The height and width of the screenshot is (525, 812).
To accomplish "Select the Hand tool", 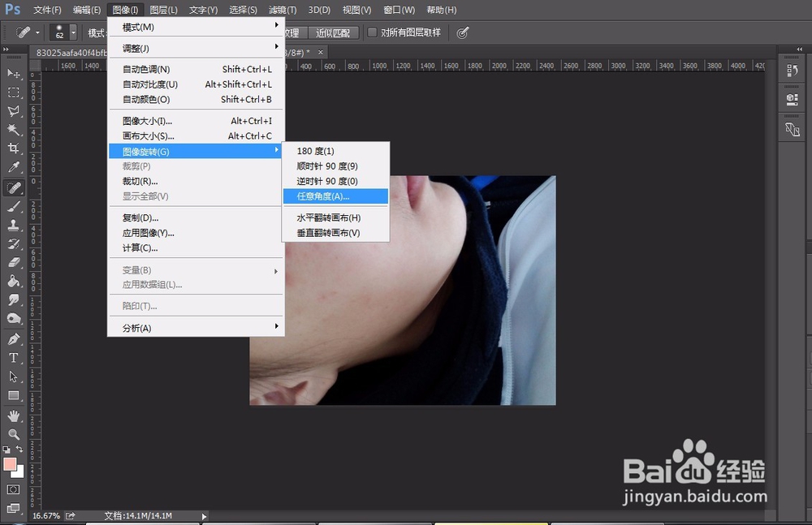I will (x=14, y=415).
